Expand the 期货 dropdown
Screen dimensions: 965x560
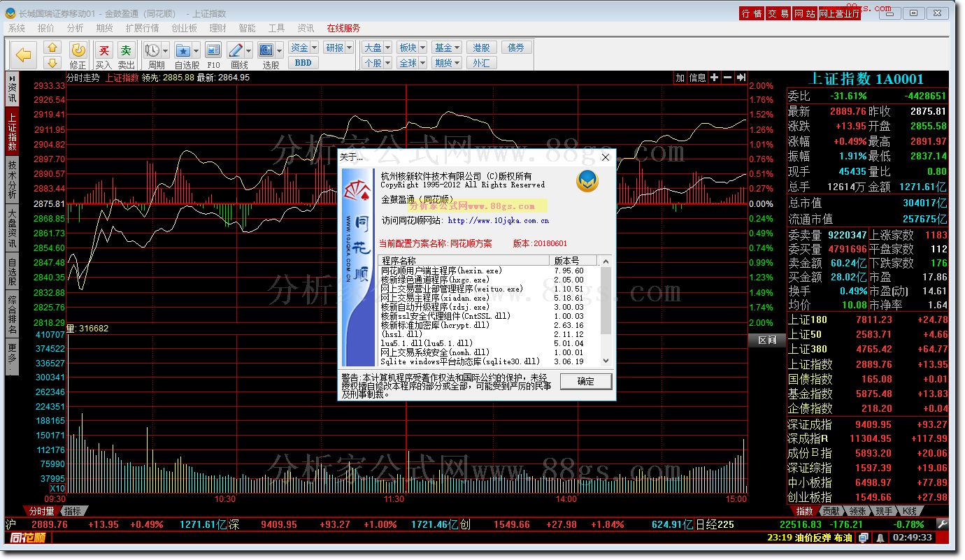click(457, 63)
